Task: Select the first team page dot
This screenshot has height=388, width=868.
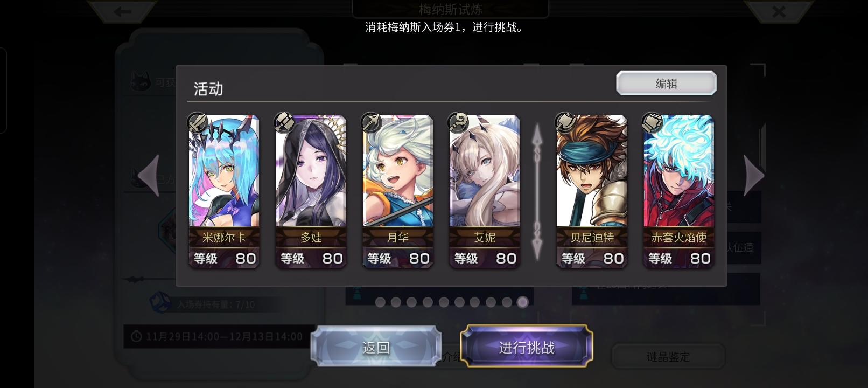Action: point(380,302)
